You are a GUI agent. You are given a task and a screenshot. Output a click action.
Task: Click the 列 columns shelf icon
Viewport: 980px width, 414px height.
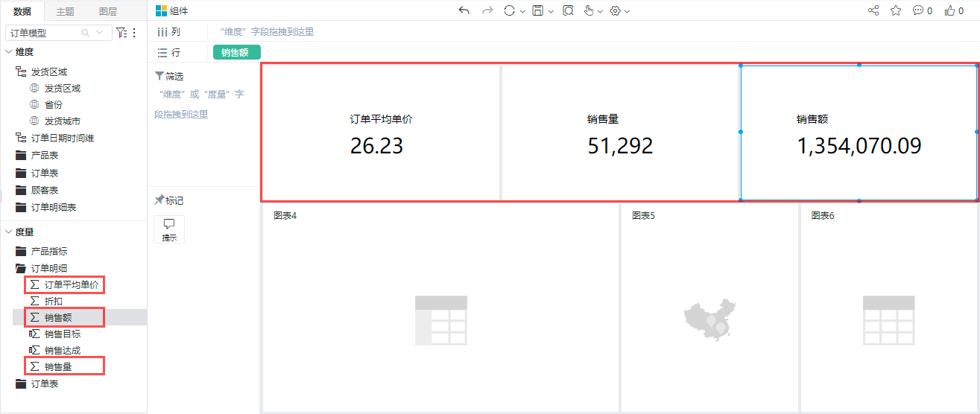point(162,32)
